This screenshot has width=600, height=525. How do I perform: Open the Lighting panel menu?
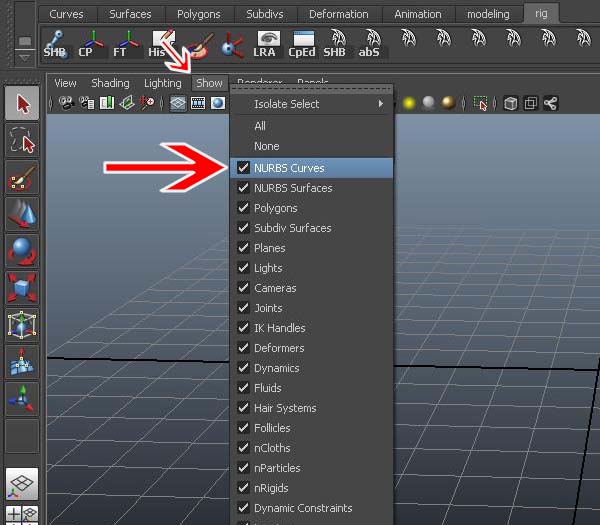(163, 83)
